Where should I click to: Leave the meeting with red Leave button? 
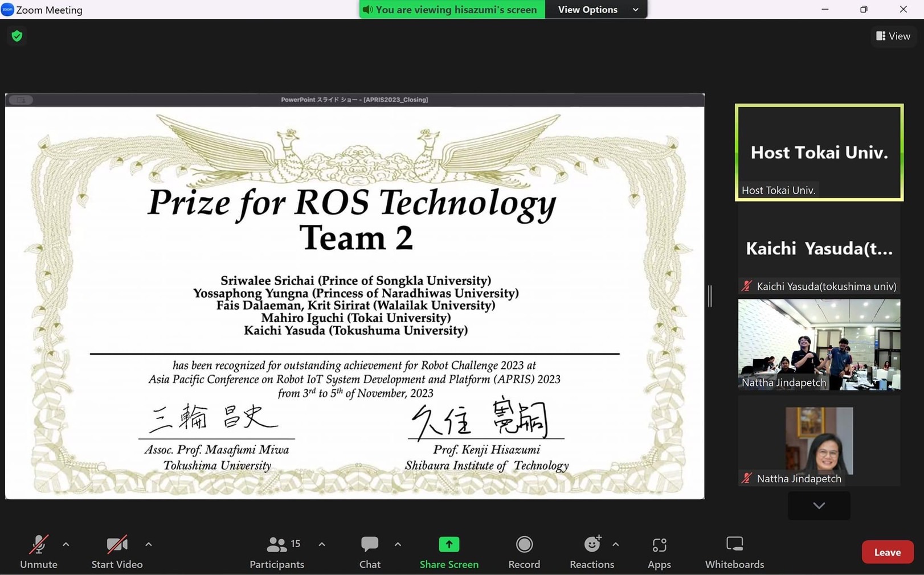tap(887, 552)
